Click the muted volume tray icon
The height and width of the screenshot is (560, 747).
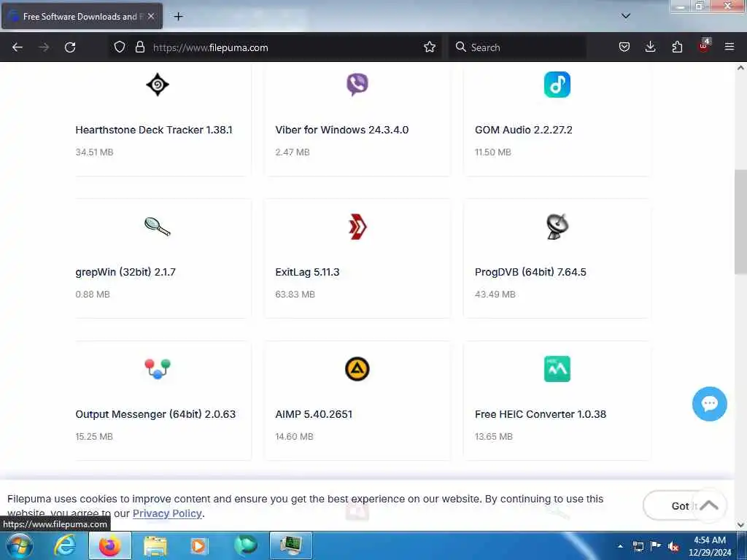pyautogui.click(x=673, y=547)
